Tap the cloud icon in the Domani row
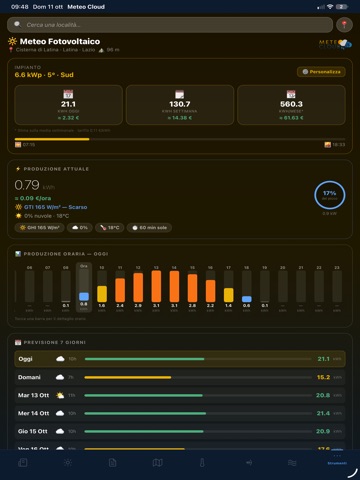 coord(60,377)
